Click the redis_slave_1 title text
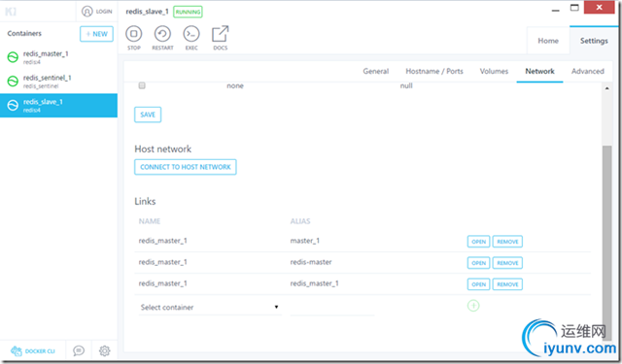 coord(147,12)
